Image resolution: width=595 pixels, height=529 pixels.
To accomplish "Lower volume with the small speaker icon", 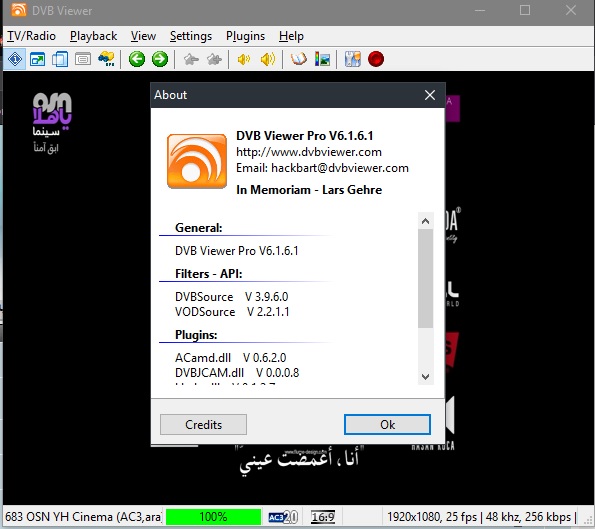I will [x=244, y=59].
